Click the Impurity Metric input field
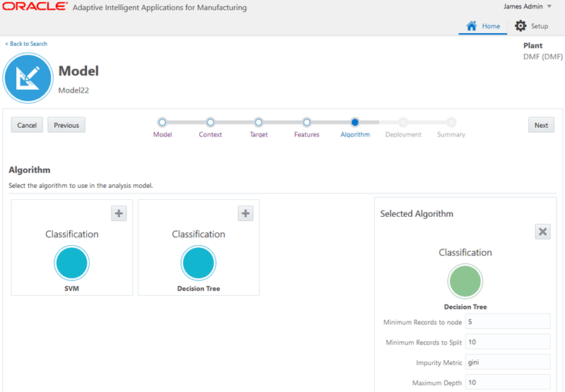This screenshot has width=565, height=392. click(507, 362)
